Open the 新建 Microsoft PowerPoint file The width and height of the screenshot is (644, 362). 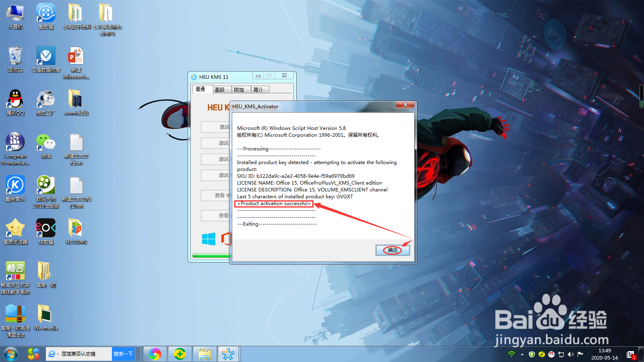click(x=76, y=63)
